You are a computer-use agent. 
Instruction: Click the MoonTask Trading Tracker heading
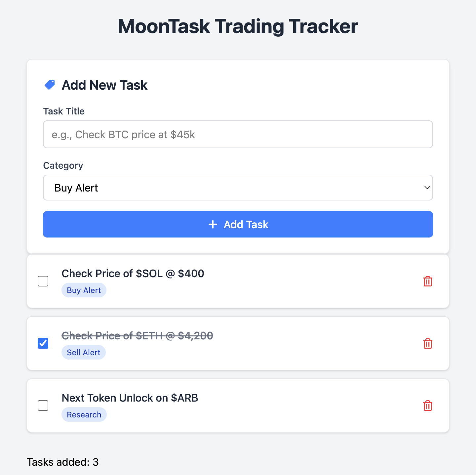click(x=238, y=26)
